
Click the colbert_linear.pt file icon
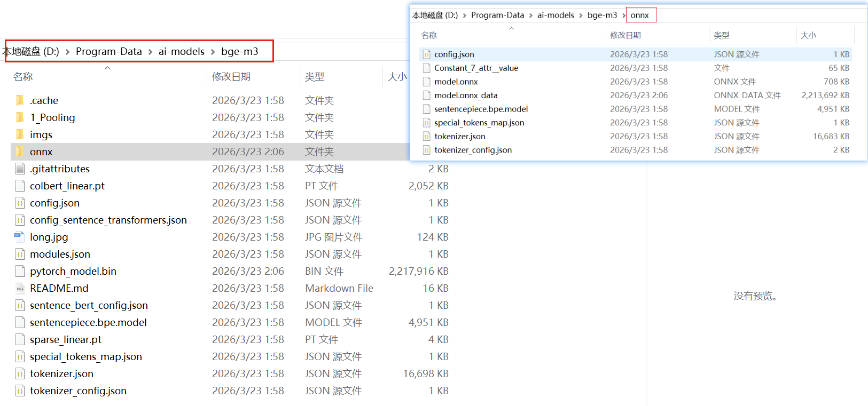coord(20,186)
